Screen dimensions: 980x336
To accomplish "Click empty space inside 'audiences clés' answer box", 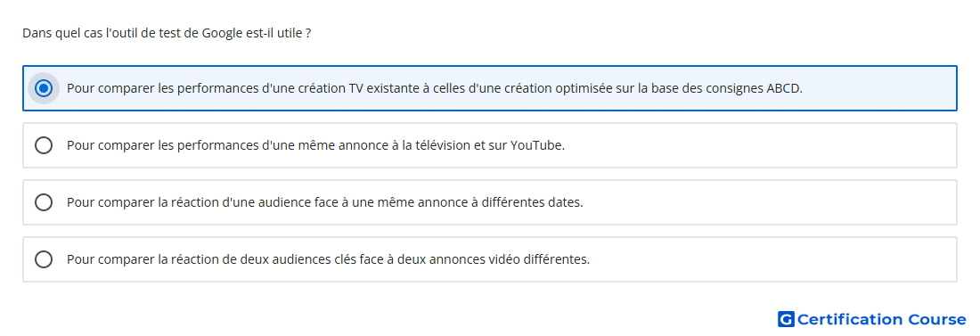I will point(772,259).
